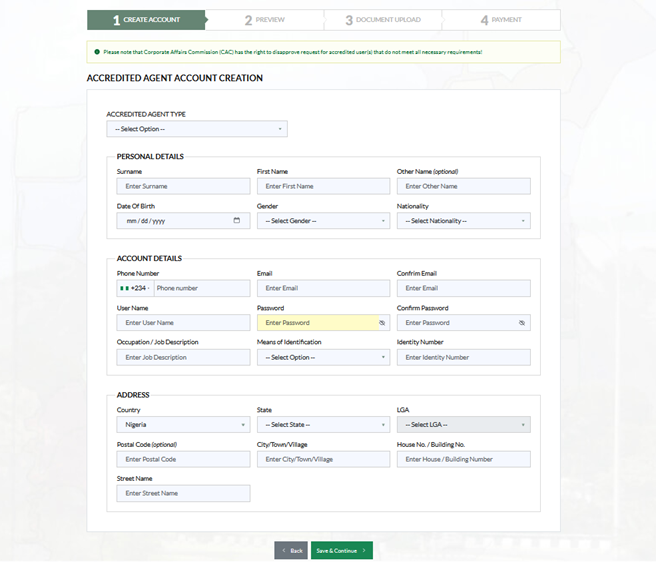
Task: Toggle visibility eye in Confirm Password field
Action: [x=522, y=323]
